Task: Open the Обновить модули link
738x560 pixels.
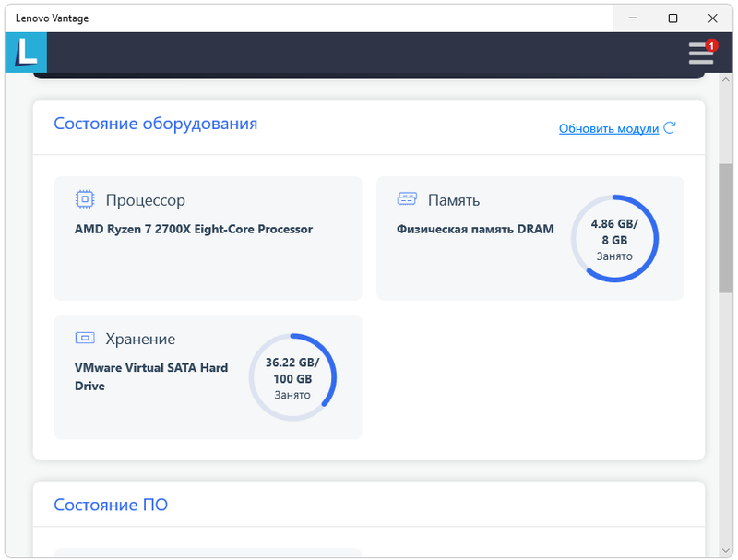Action: pyautogui.click(x=608, y=129)
